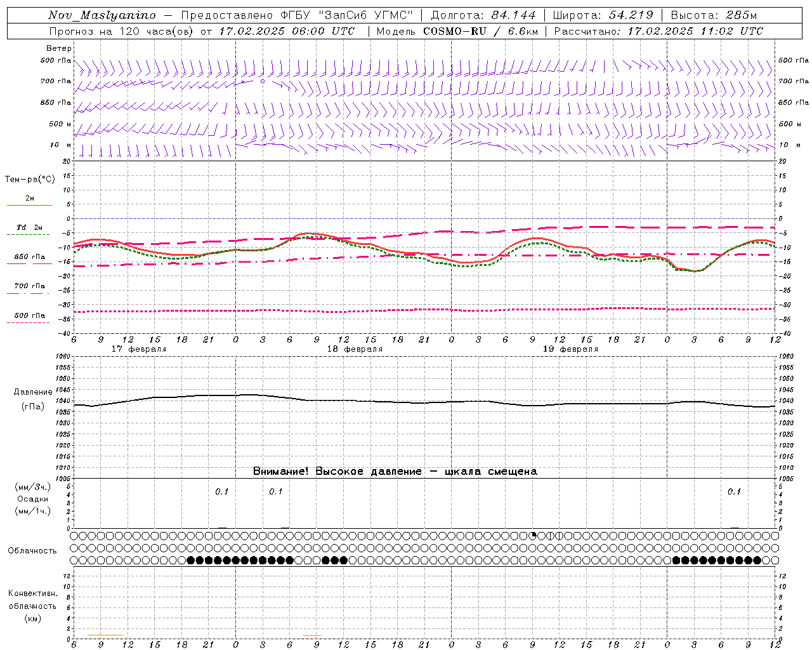
Task: Click the Конвективн. label
Action: pos(32,594)
